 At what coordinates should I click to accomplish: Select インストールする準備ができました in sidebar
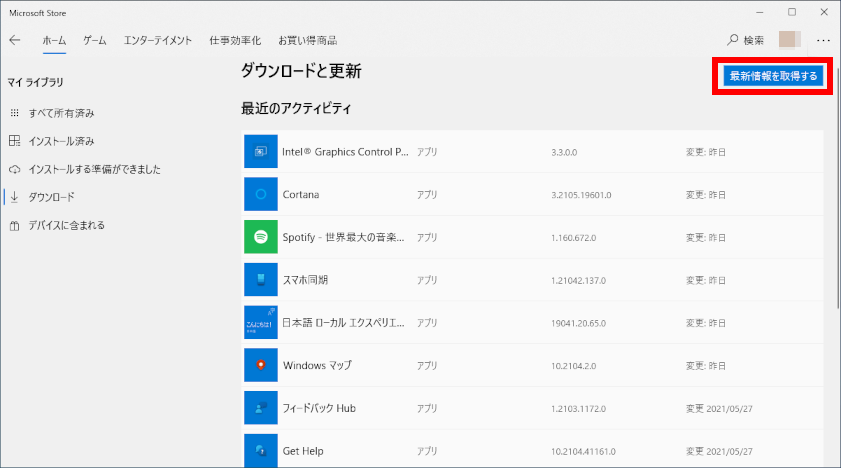point(94,169)
